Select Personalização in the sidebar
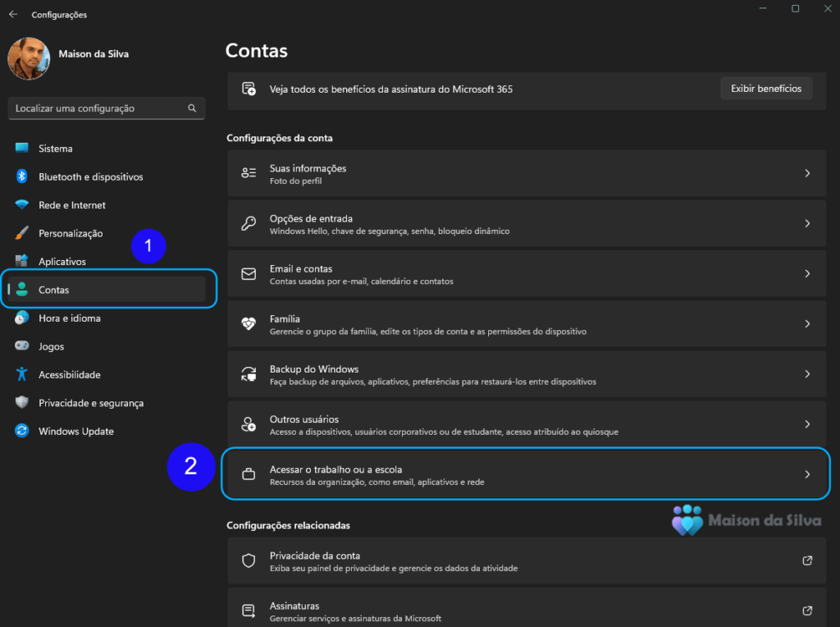840x627 pixels. pos(71,234)
